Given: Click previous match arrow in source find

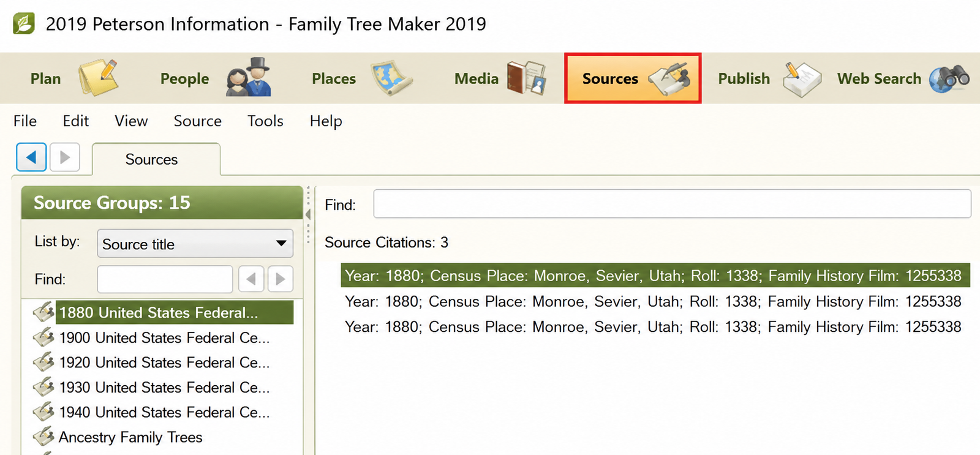Looking at the screenshot, I should tap(251, 279).
